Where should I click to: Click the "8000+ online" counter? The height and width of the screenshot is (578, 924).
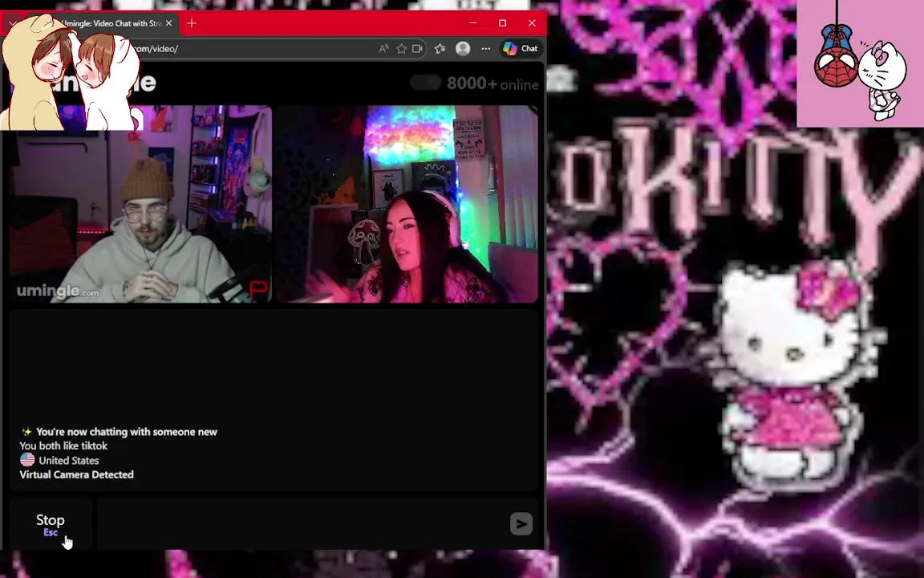(492, 83)
